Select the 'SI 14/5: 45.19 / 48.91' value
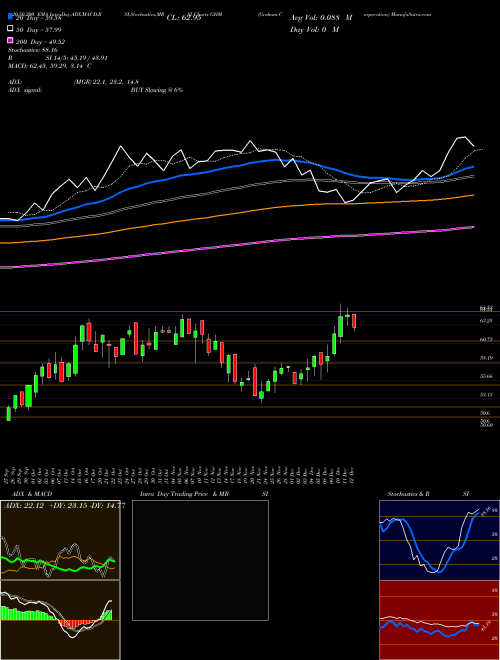This screenshot has width=500, height=660. [x=75, y=58]
